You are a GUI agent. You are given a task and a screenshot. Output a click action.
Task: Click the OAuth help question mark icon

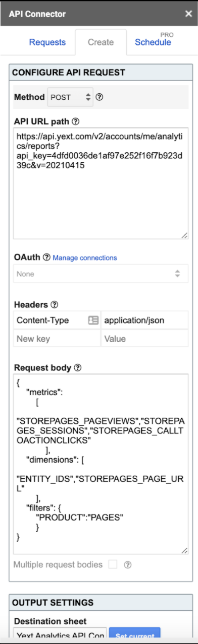point(46,257)
